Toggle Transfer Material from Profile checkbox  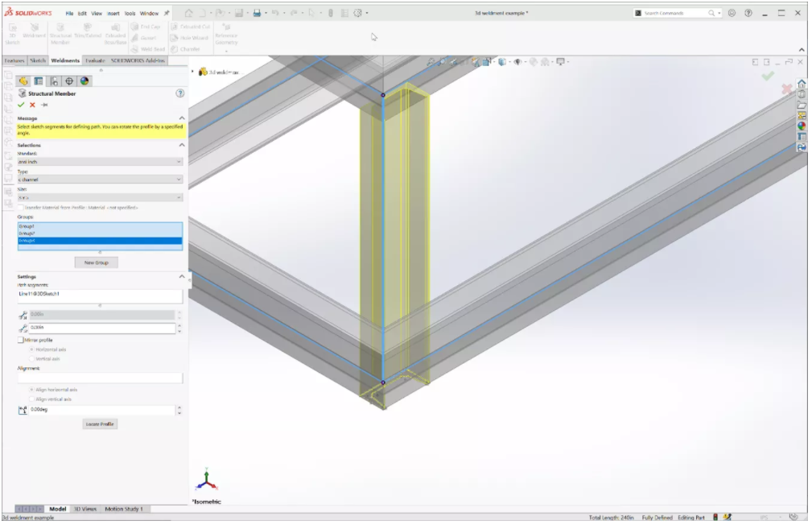tap(21, 207)
